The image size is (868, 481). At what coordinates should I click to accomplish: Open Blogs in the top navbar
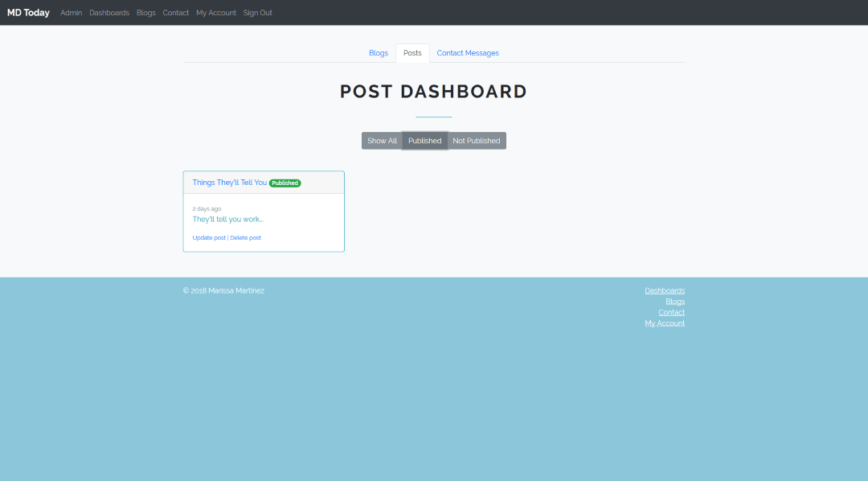click(146, 13)
